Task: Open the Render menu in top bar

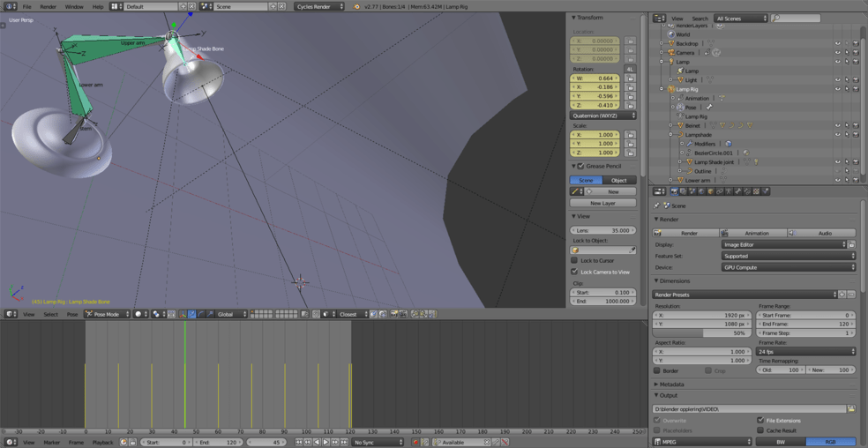Action: point(48,6)
